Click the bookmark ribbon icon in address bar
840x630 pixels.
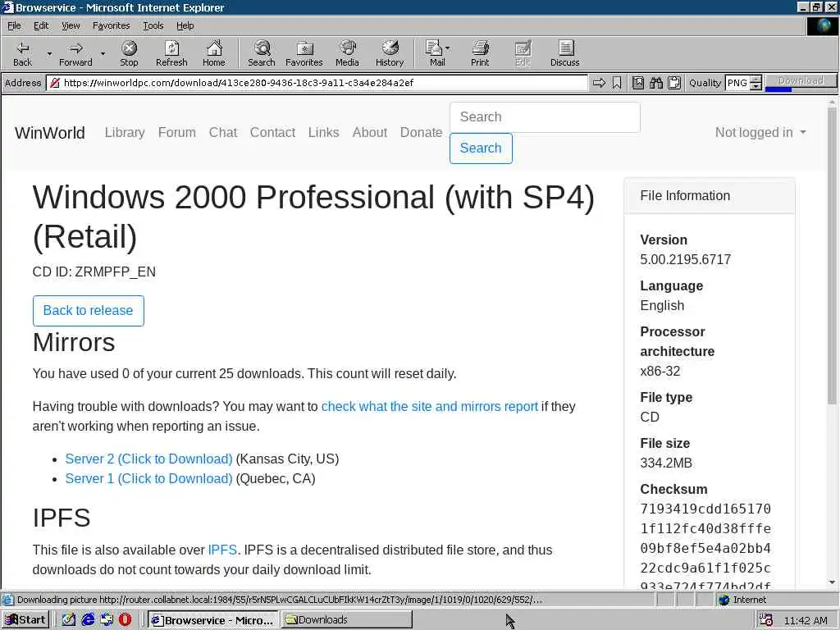point(617,83)
